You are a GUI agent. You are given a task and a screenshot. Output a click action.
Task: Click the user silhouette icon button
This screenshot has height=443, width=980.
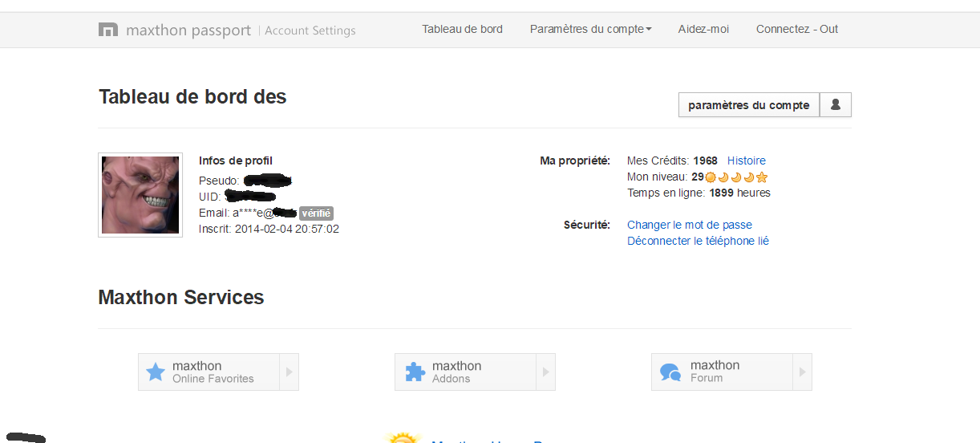pos(836,105)
